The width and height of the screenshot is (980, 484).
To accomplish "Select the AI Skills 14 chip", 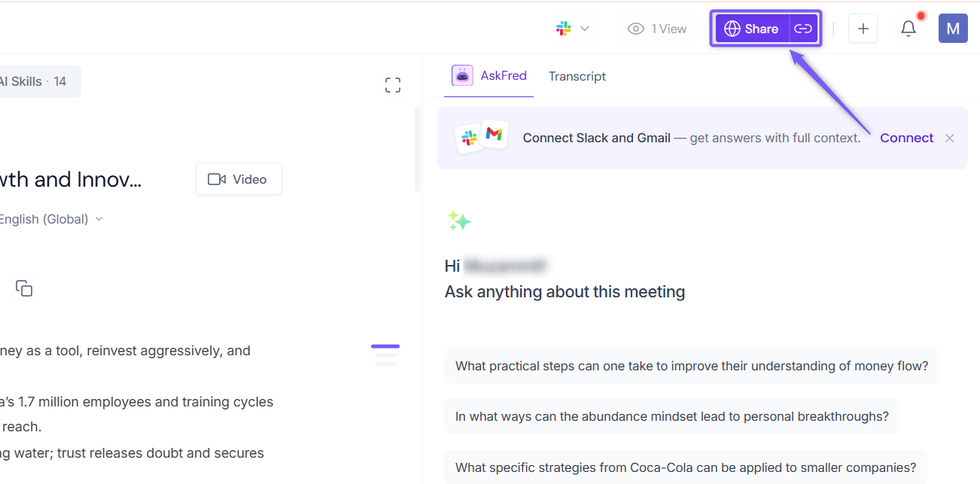I will [36, 81].
